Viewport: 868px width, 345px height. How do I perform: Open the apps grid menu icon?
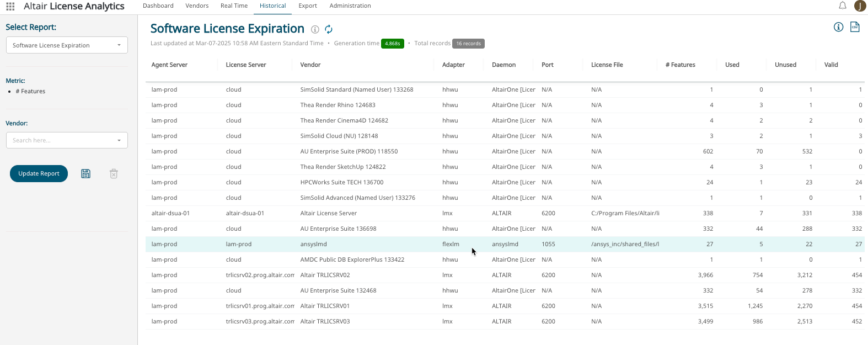(10, 7)
